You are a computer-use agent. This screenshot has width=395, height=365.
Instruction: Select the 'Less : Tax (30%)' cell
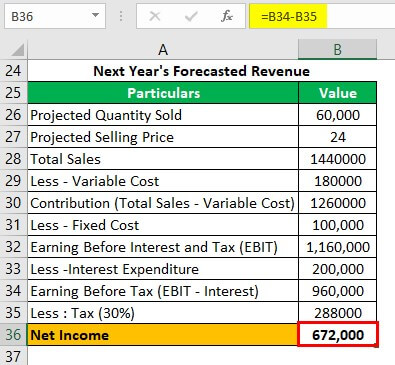coord(163,313)
